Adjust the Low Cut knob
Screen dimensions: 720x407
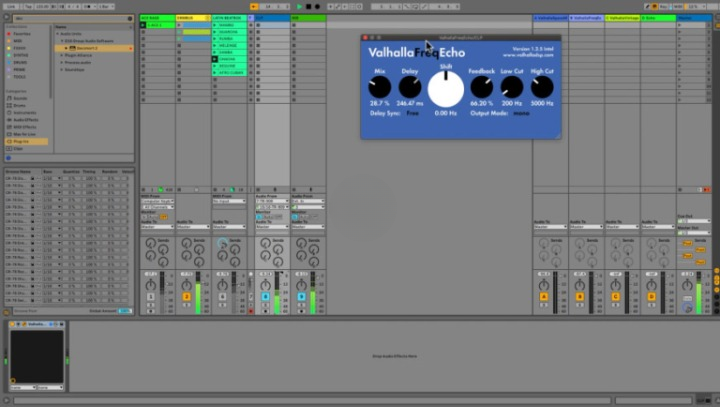click(512, 87)
